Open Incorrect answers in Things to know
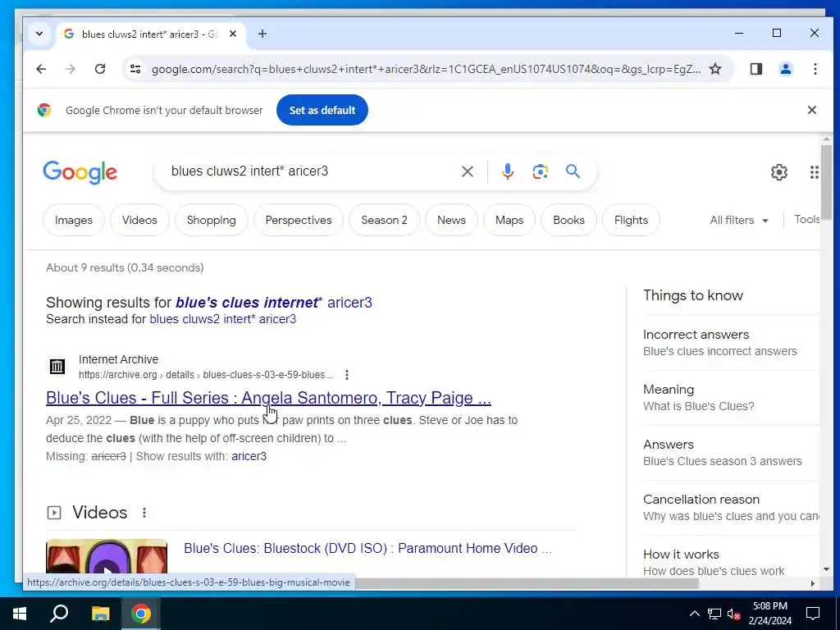 point(731,343)
